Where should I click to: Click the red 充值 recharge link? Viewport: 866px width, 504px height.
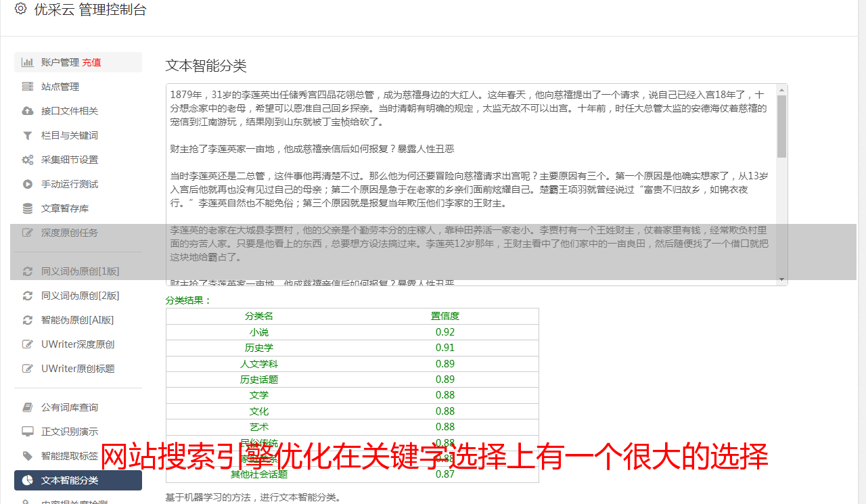coord(91,62)
